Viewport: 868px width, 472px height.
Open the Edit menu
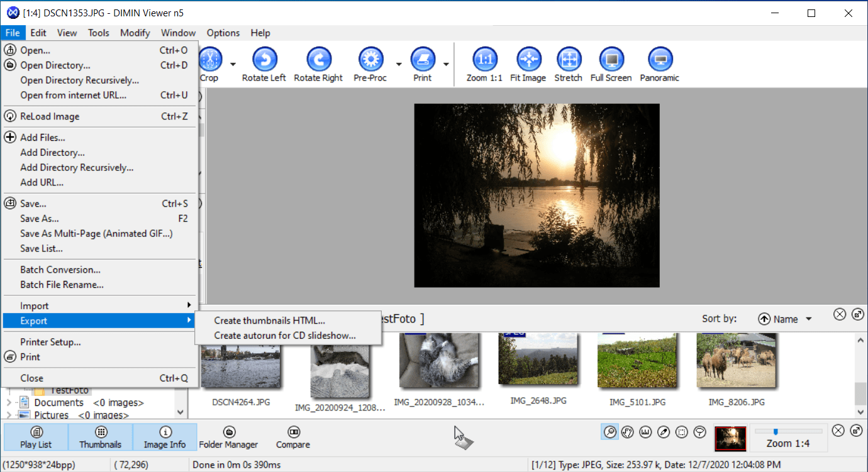pyautogui.click(x=38, y=33)
